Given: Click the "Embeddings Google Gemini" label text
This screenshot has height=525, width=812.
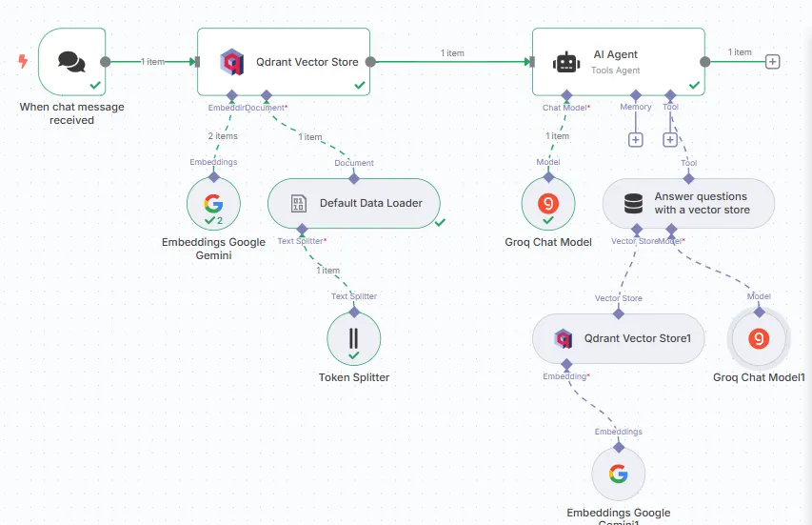Looking at the screenshot, I should pos(213,249).
